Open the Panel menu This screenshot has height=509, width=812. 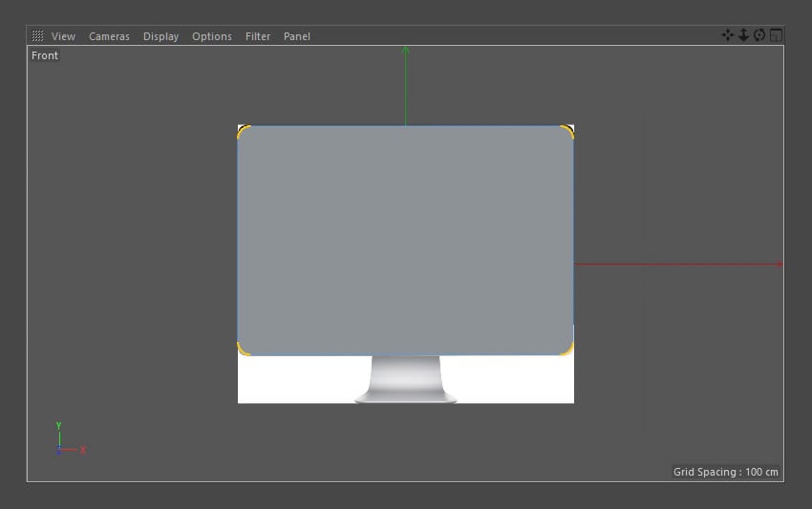(297, 36)
